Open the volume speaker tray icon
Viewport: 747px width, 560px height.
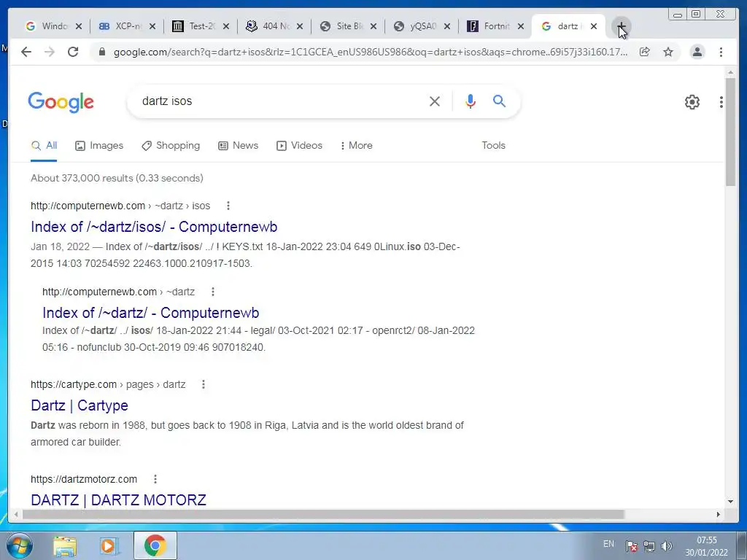(667, 546)
